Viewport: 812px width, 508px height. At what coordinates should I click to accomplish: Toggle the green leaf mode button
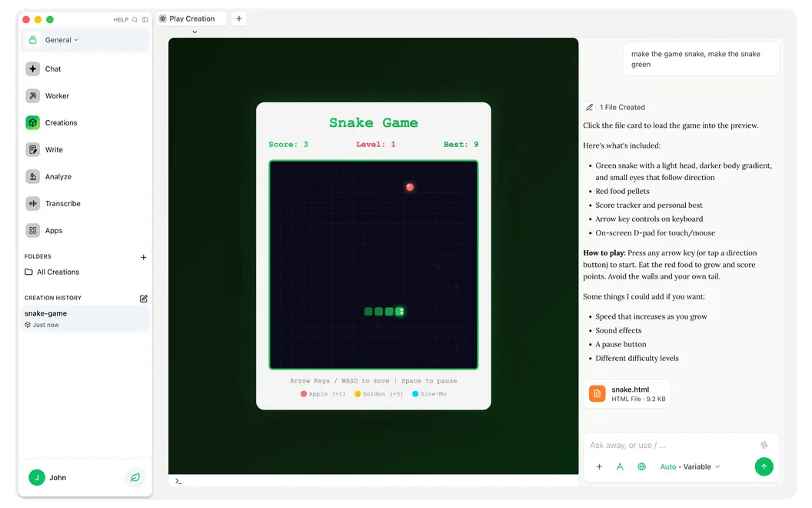click(x=135, y=477)
